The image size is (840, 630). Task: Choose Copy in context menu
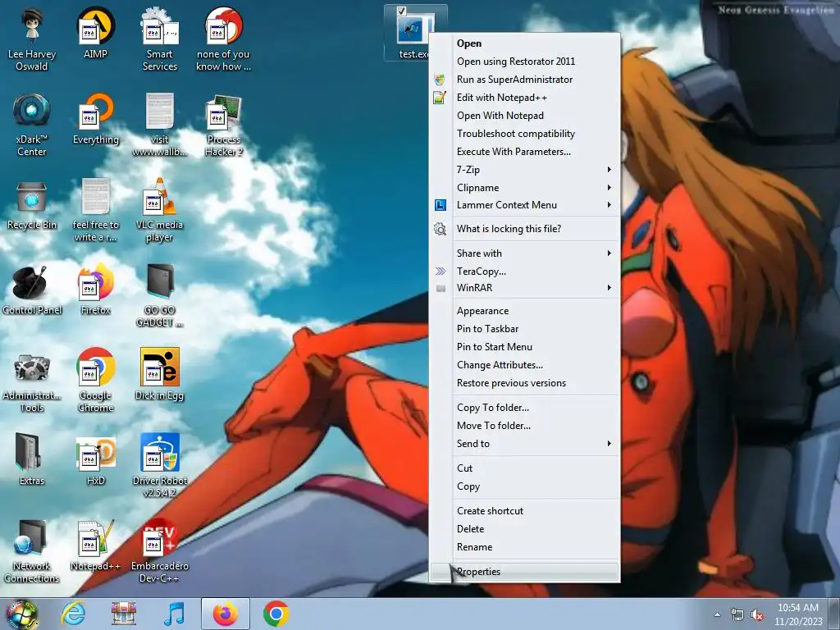coord(525,486)
